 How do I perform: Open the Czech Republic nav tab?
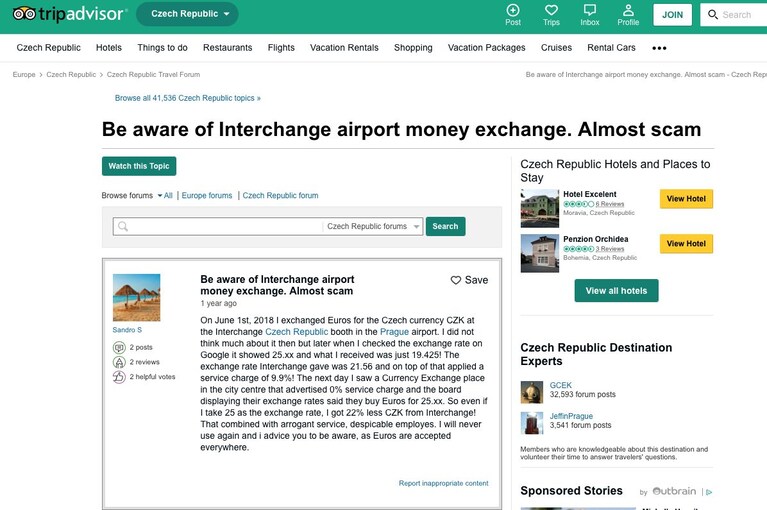pos(48,48)
